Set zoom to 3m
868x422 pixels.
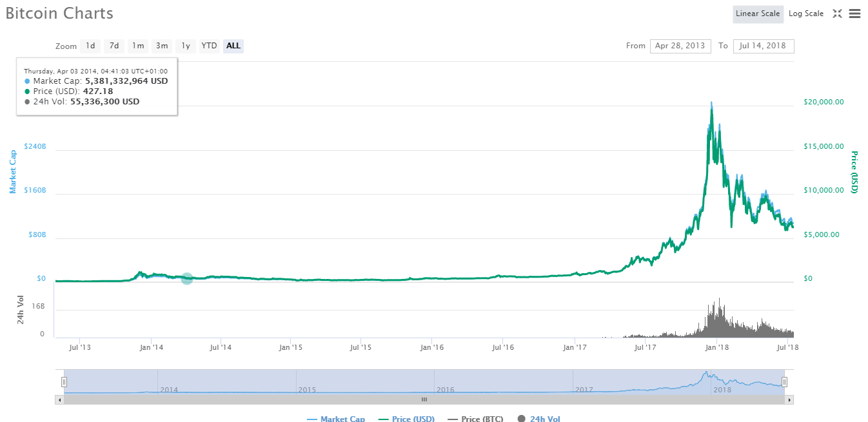point(162,46)
